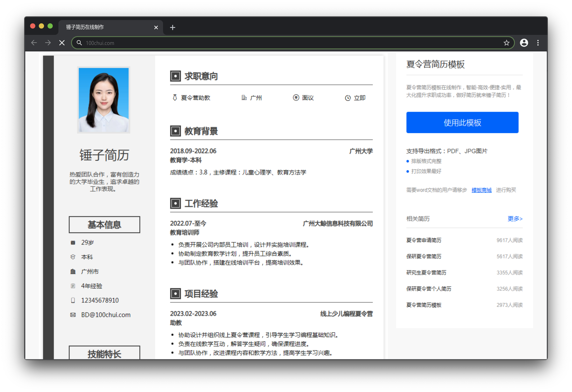Viewport: 572px width, 392px height.
Task: Click the 2018.09-2022.06 education date
Action: pos(193,151)
